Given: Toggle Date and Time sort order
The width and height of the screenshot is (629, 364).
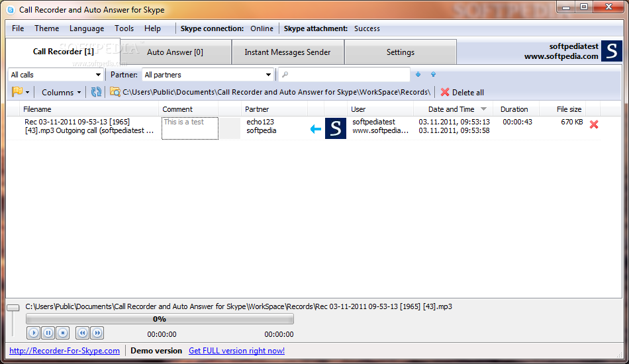Looking at the screenshot, I should pos(454,109).
